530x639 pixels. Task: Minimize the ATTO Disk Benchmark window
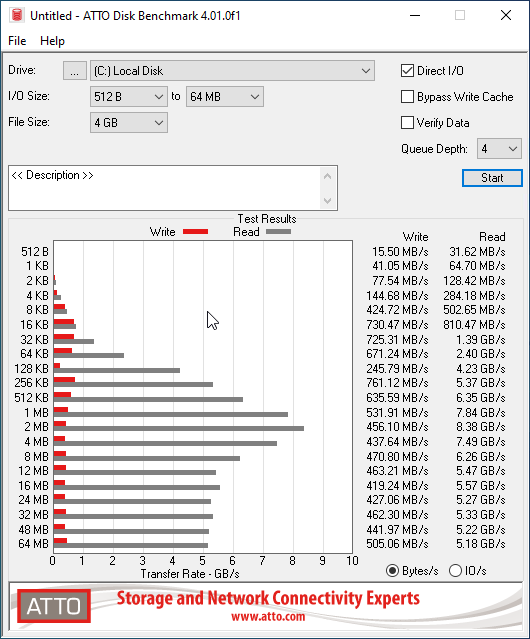pos(415,15)
